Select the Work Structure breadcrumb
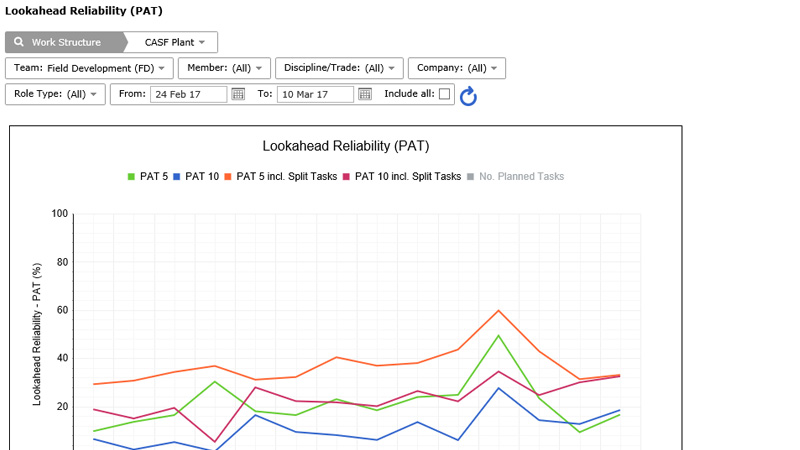The height and width of the screenshot is (450, 800). pyautogui.click(x=66, y=42)
